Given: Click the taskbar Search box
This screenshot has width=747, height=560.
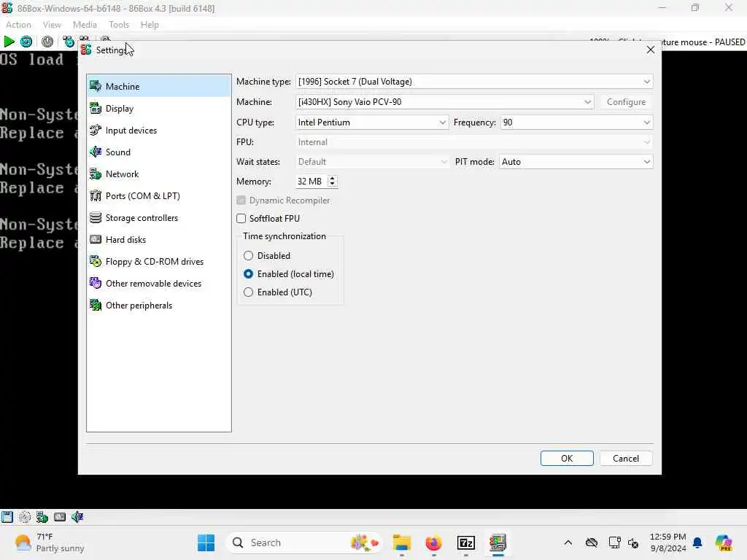Looking at the screenshot, I should [x=304, y=542].
